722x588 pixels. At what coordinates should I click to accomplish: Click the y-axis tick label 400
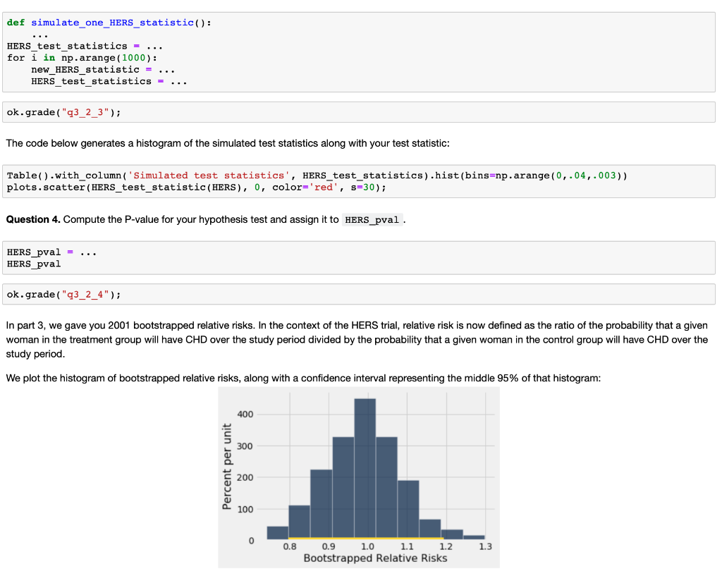point(245,415)
